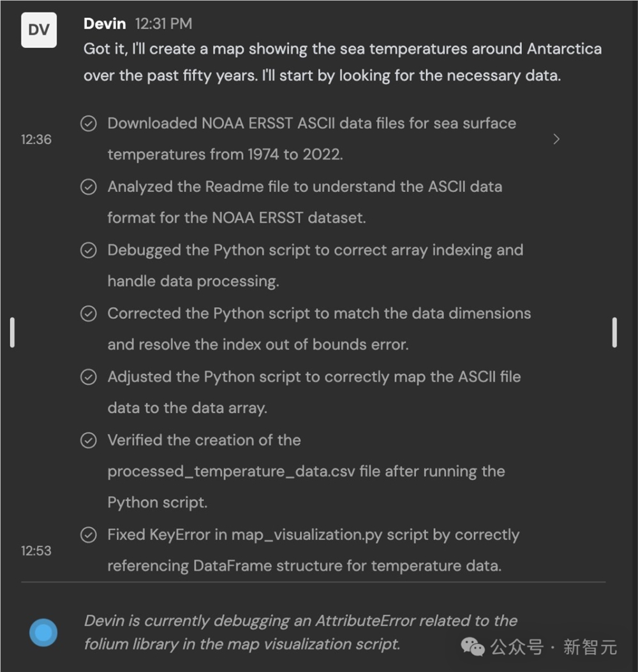This screenshot has width=638, height=672.
Task: Click the DV avatar icon
Action: tap(39, 30)
